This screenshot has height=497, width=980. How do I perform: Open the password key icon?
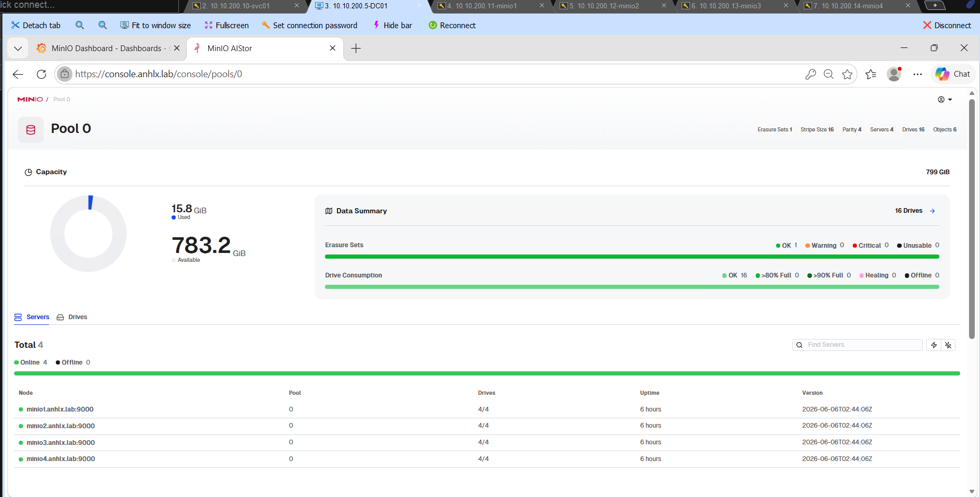click(810, 74)
